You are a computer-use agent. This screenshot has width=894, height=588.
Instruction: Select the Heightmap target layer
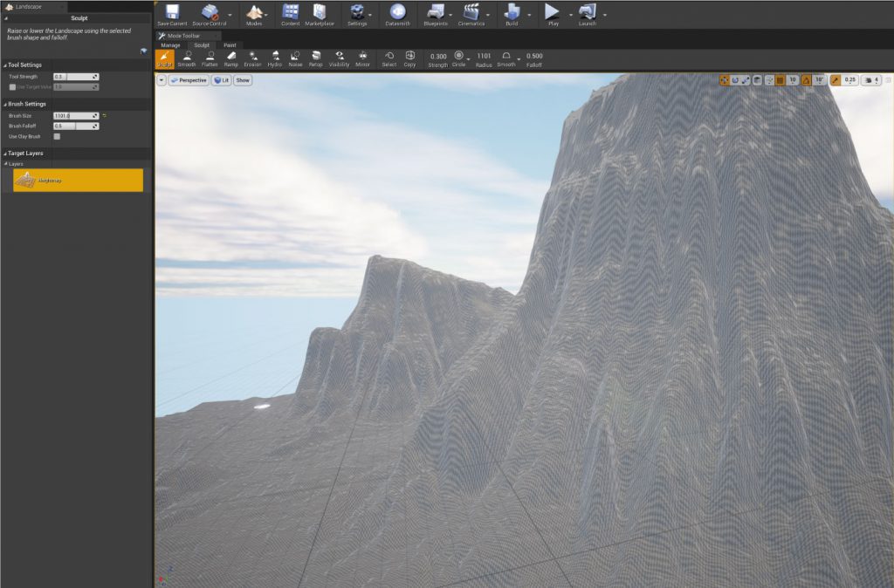pyautogui.click(x=78, y=180)
